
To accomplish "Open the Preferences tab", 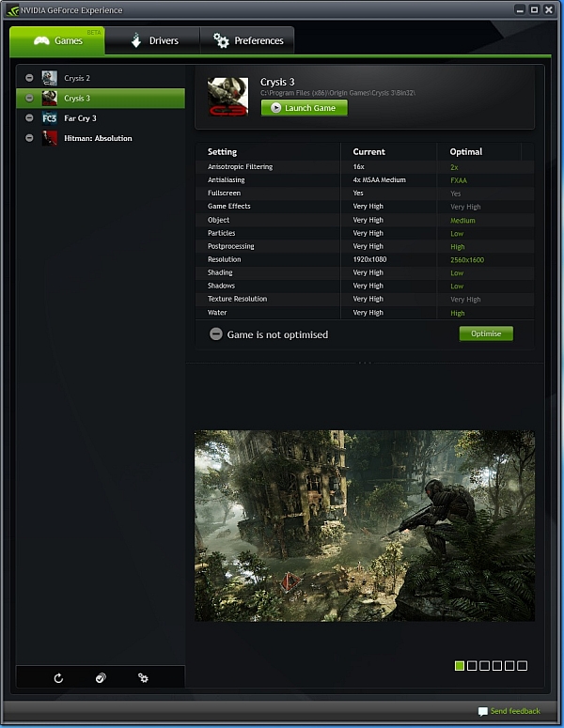I will (248, 40).
